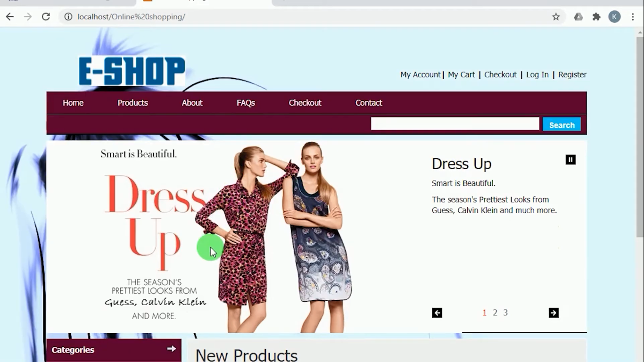Bookmark this page with the star icon
This screenshot has height=362, width=644.
coord(556,17)
